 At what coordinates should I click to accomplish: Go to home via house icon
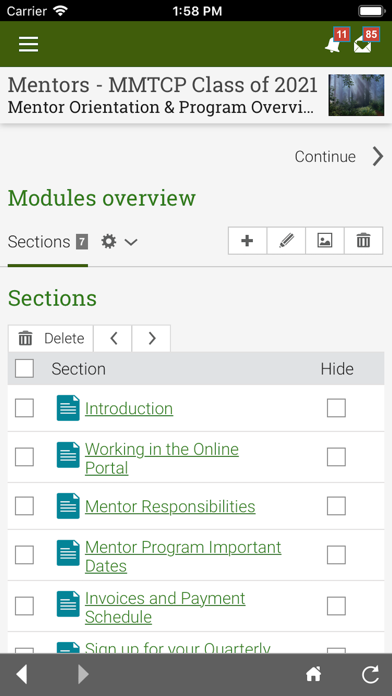pos(313,675)
